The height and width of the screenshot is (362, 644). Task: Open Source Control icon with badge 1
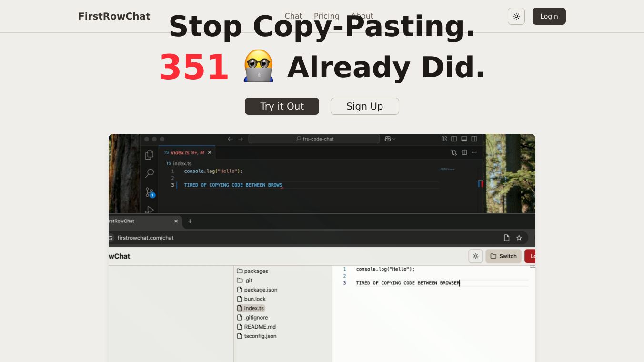click(x=150, y=192)
